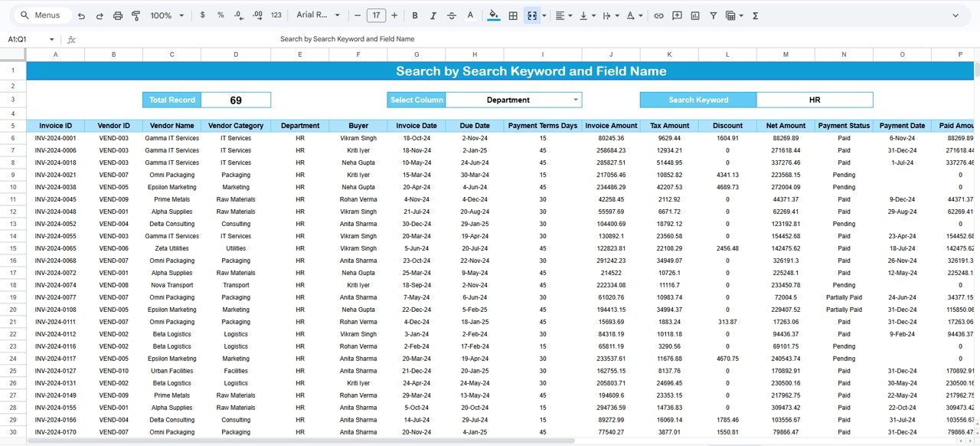Create a filter using the funnel icon
Viewport: 980px width, 446px height.
(714, 15)
